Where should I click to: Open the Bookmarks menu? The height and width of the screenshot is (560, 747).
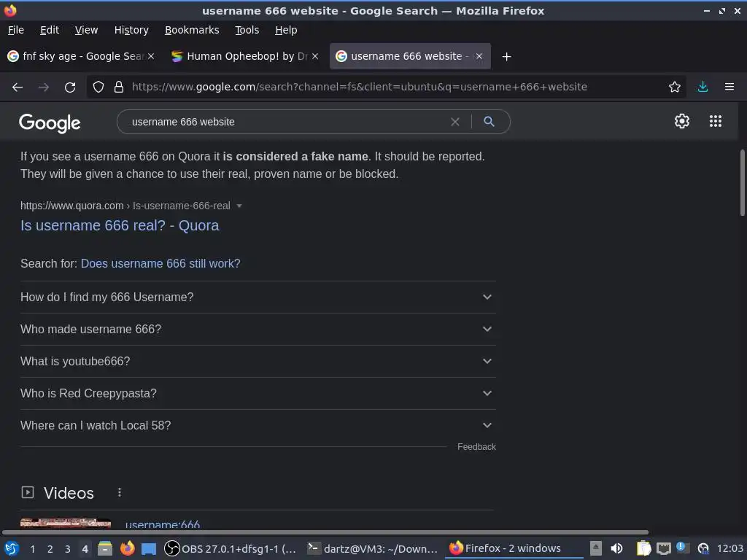point(192,30)
